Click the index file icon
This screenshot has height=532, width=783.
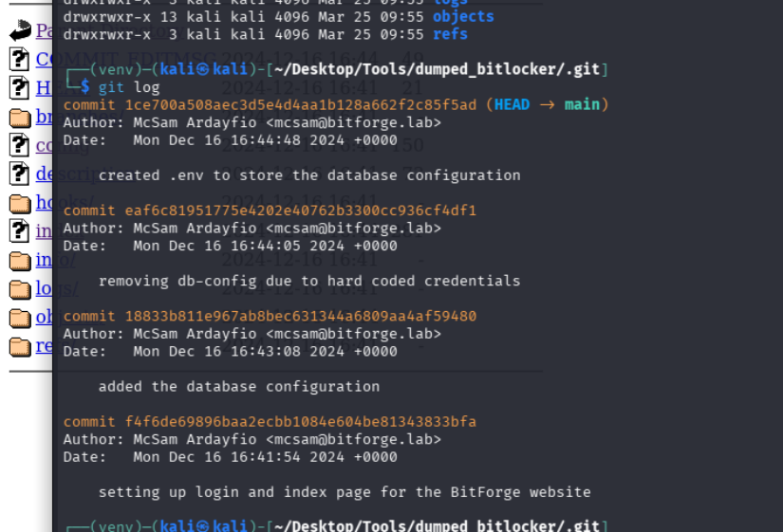coord(19,230)
